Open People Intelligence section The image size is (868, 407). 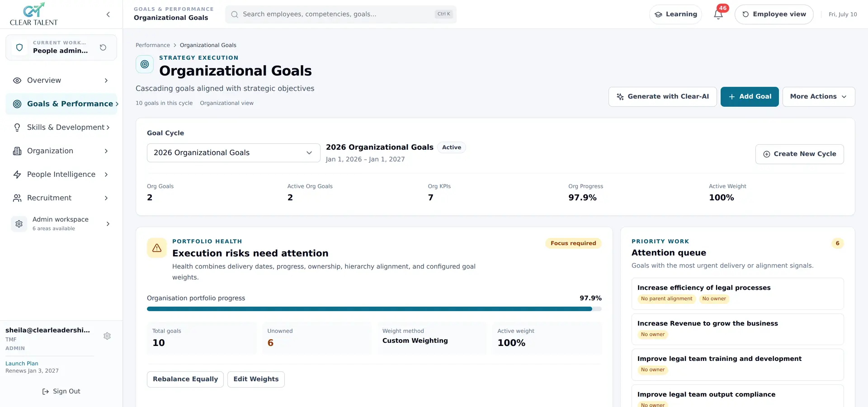click(61, 175)
